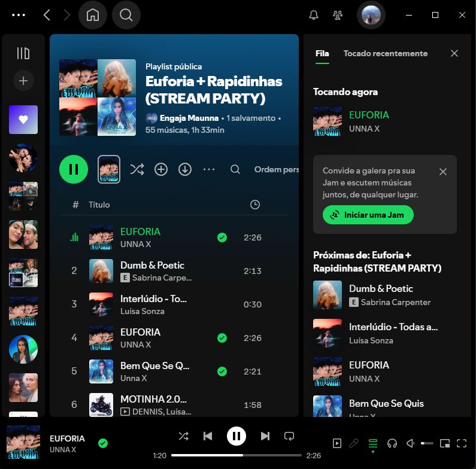
Task: Open the round UNNA X artist sidebar item
Action: click(x=23, y=349)
